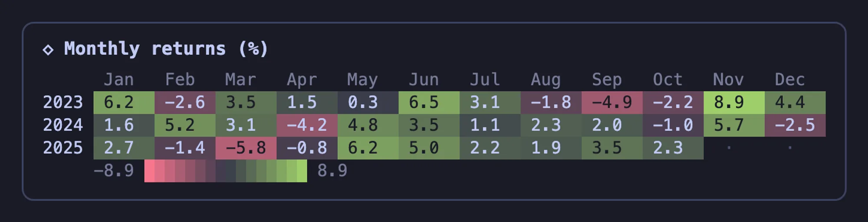Select the 2024 row label
Viewport: 868px width, 222px height.
(63, 125)
